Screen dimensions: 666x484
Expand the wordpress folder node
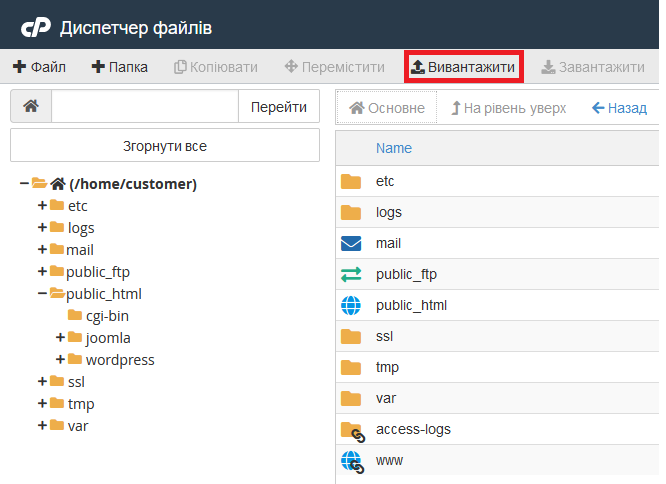(62, 360)
